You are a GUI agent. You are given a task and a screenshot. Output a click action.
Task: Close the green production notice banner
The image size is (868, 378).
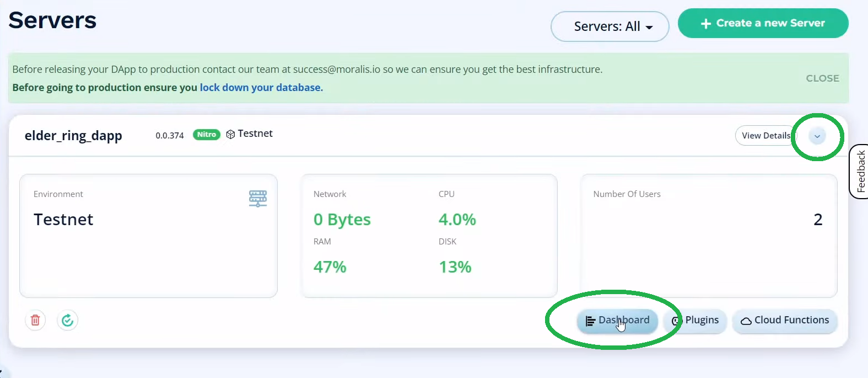coord(822,78)
